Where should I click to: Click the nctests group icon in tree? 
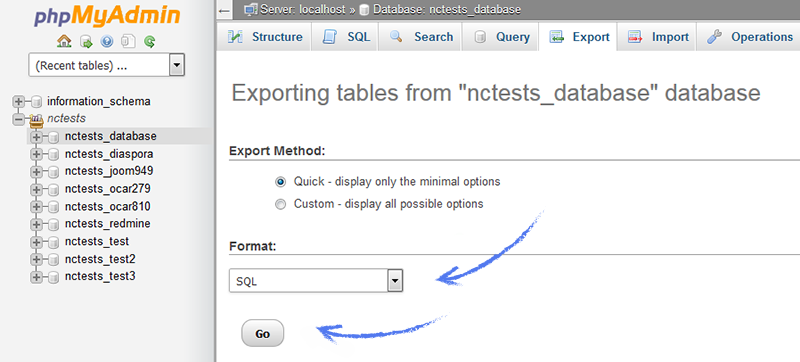(x=36, y=120)
